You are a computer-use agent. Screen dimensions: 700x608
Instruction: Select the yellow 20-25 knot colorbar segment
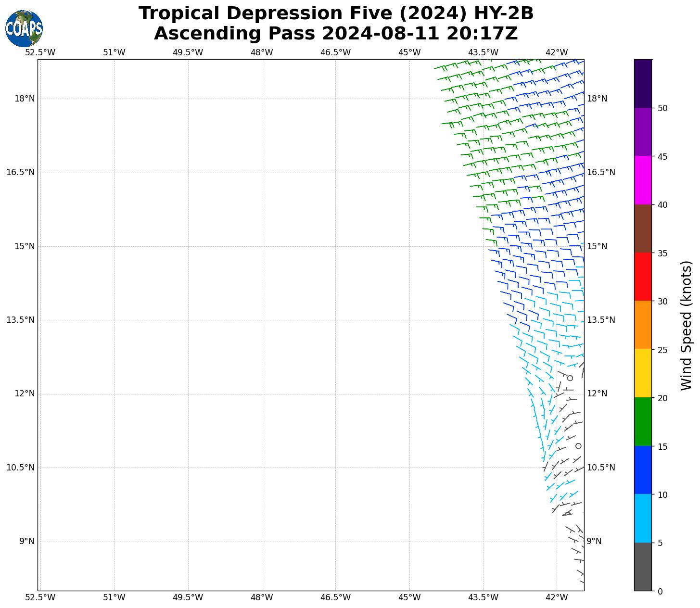(x=643, y=373)
